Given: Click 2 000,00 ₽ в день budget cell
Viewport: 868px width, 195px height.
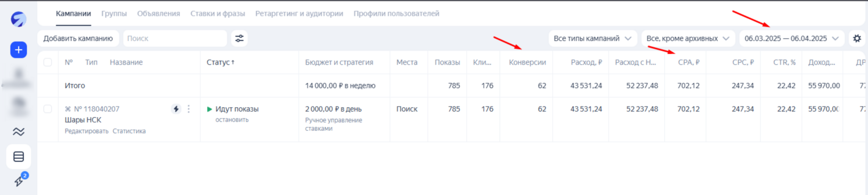Looking at the screenshot, I should click(333, 109).
